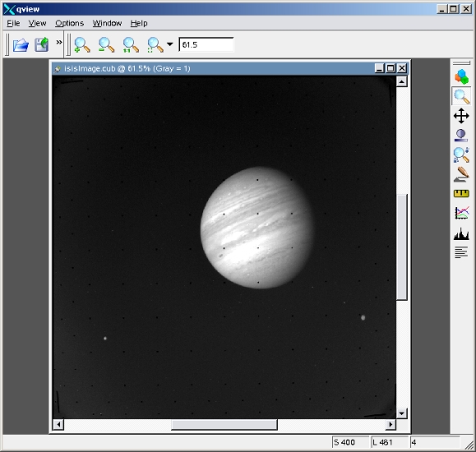The height and width of the screenshot is (452, 476).
Task: Open the Histogram tool
Action: click(x=461, y=233)
